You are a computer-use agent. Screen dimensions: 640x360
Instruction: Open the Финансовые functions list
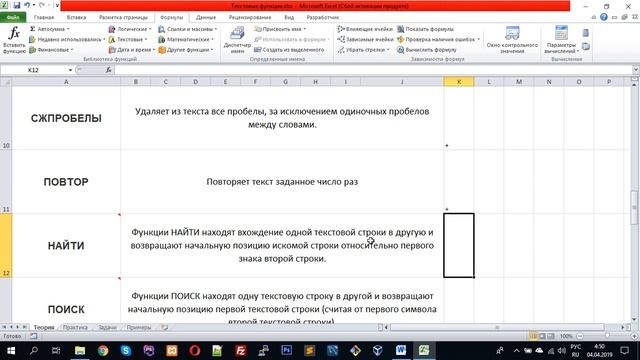coord(51,50)
